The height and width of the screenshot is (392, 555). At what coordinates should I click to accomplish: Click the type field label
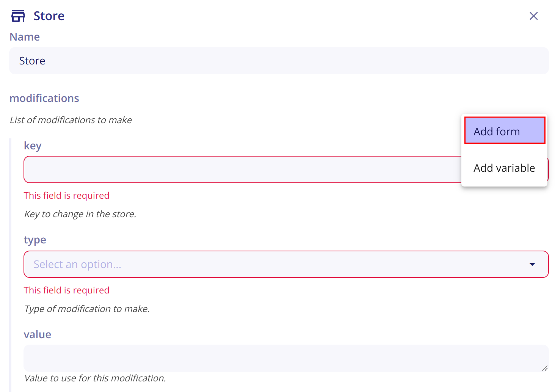35,240
